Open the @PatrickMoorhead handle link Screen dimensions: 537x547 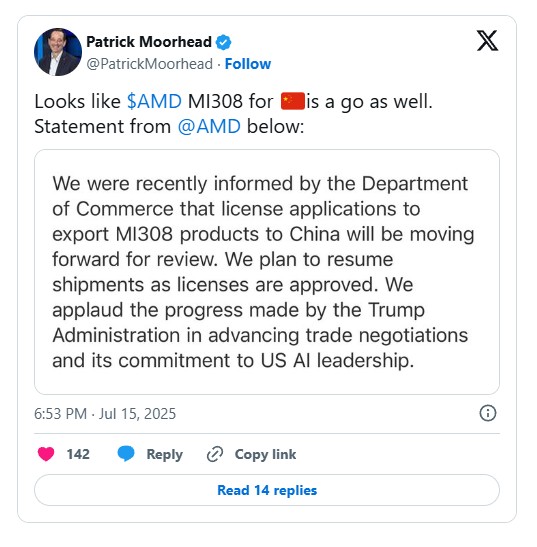tap(149, 64)
